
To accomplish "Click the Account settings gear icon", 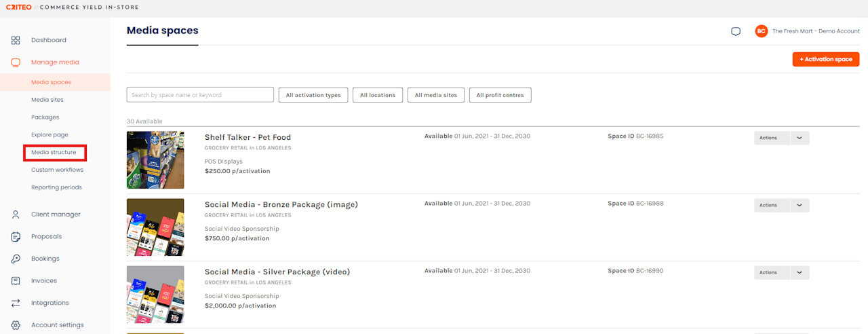I will pos(16,325).
